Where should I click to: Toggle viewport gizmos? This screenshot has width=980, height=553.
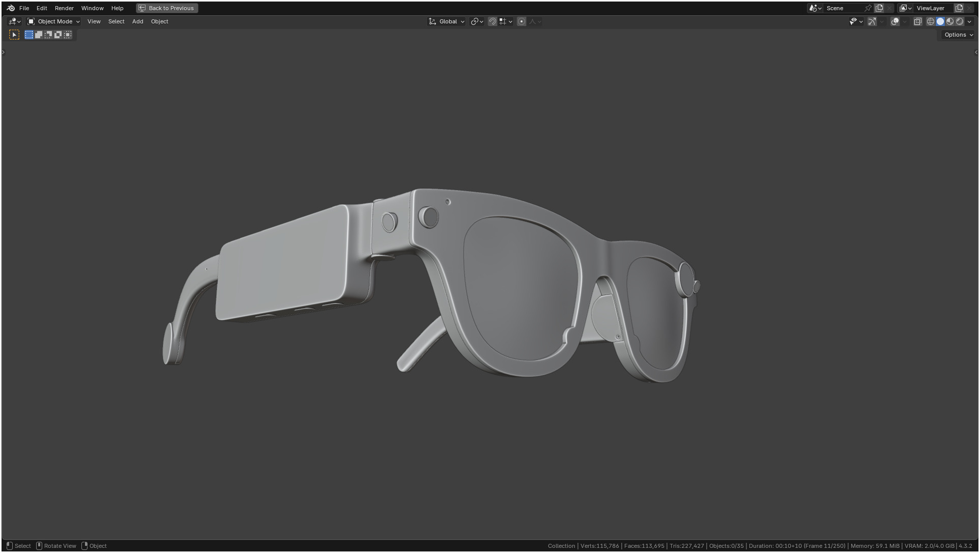pos(872,21)
